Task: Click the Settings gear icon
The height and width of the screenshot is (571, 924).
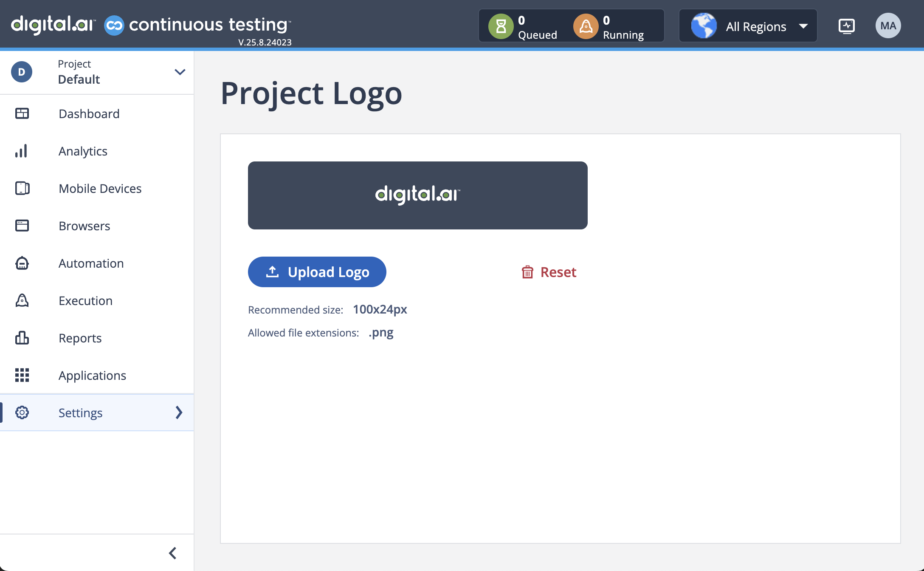Action: click(22, 413)
